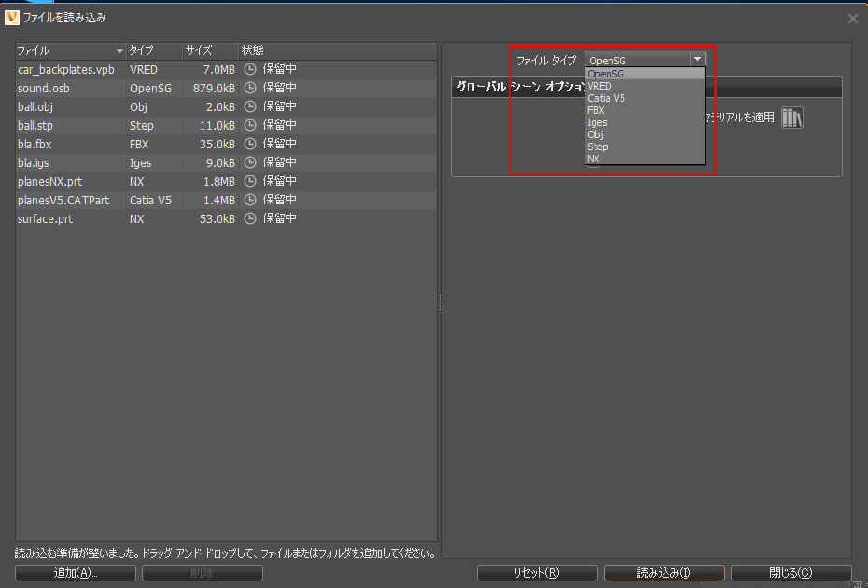Select bla.fbx file row
This screenshot has width=868, height=588.
[226, 144]
